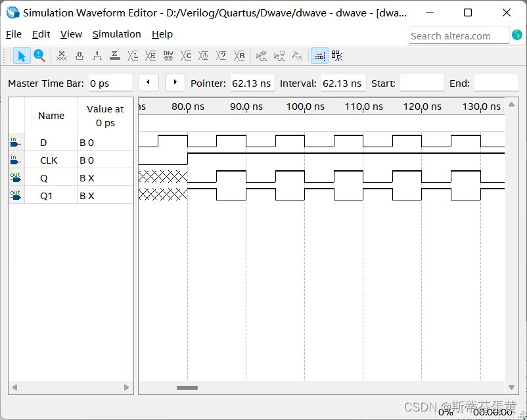This screenshot has height=420, width=527.
Task: Generate testbench script icon
Action: click(x=297, y=56)
